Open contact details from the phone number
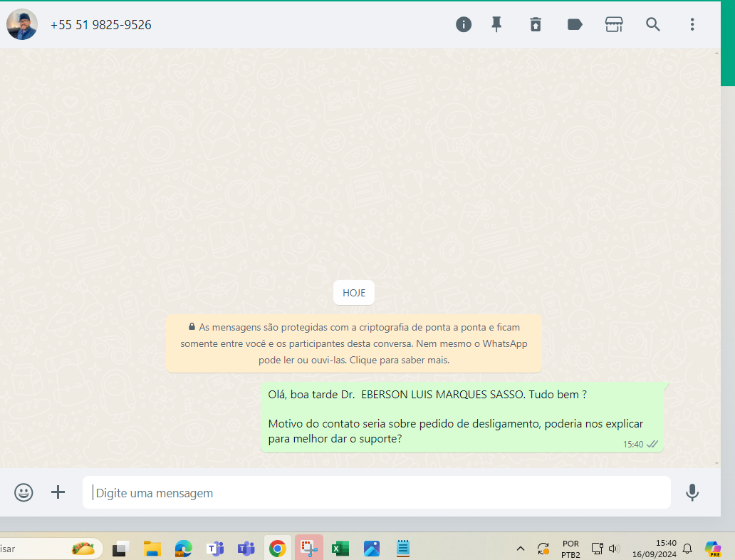The width and height of the screenshot is (735, 560). pyautogui.click(x=101, y=25)
